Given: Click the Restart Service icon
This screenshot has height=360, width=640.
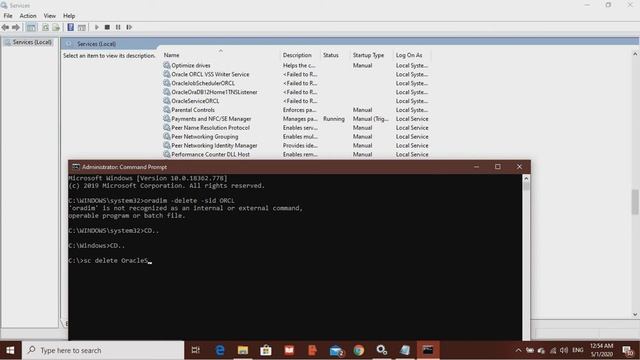Looking at the screenshot, I should tap(129, 27).
